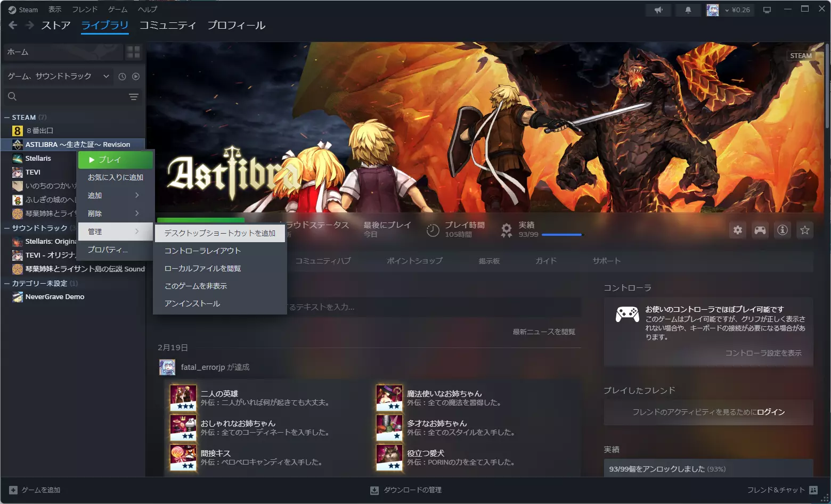Viewport: 831px width, 504px height.
Task: Open the account avatar icon
Action: pyautogui.click(x=713, y=10)
